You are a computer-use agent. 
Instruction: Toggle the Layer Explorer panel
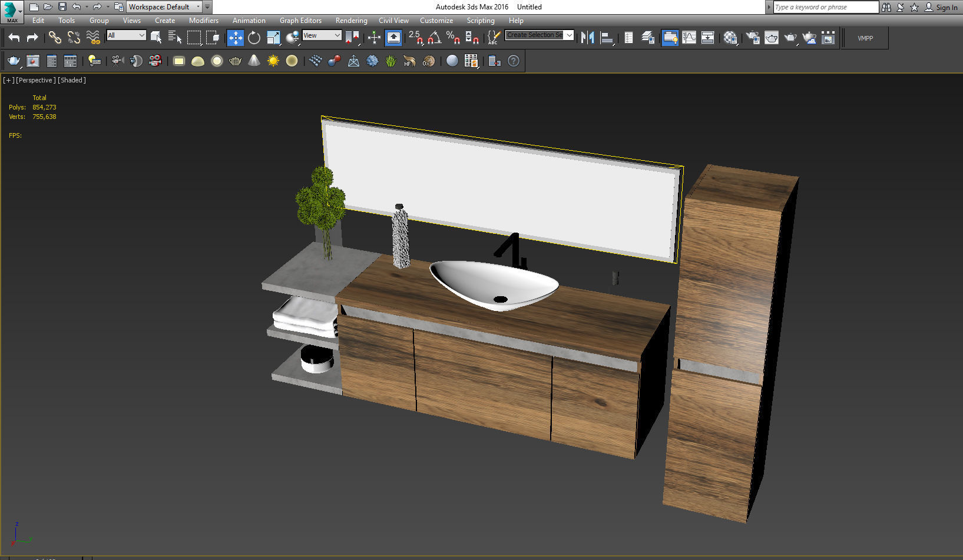(x=647, y=38)
